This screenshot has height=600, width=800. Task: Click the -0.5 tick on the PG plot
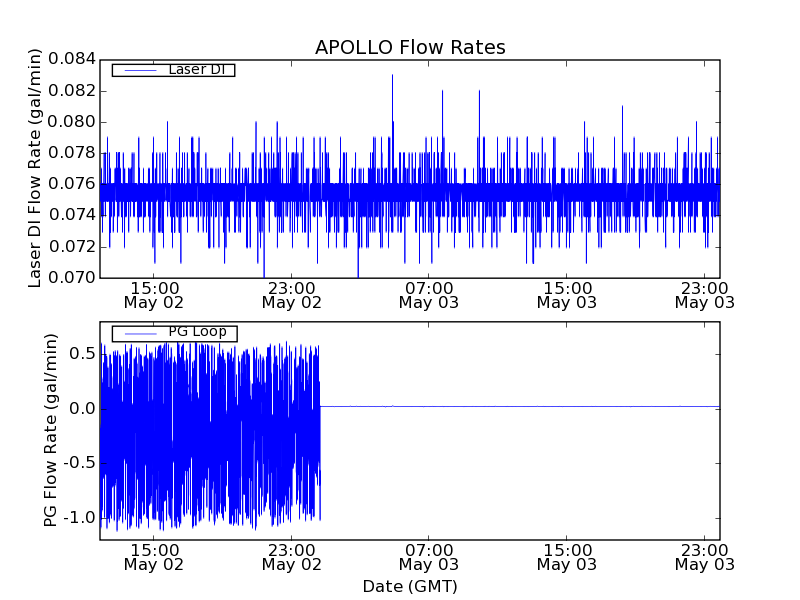point(80,463)
